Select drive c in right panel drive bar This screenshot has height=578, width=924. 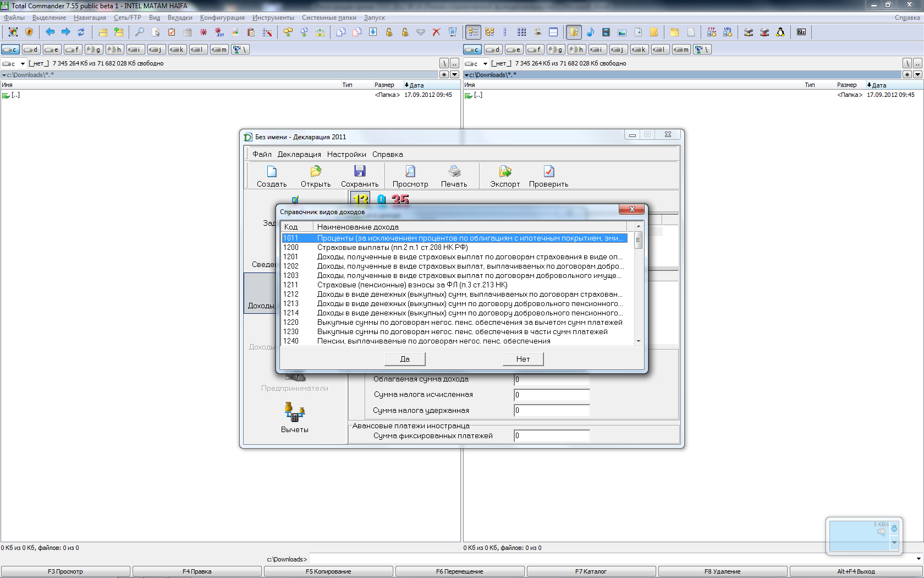click(x=472, y=50)
